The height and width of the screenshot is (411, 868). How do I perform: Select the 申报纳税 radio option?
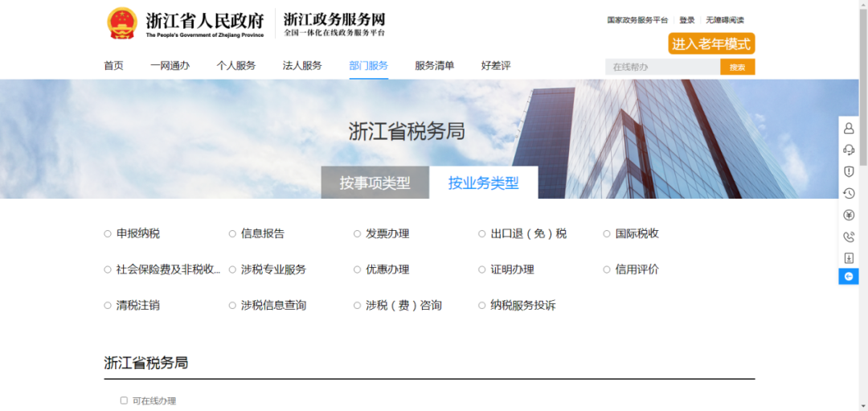pyautogui.click(x=108, y=234)
